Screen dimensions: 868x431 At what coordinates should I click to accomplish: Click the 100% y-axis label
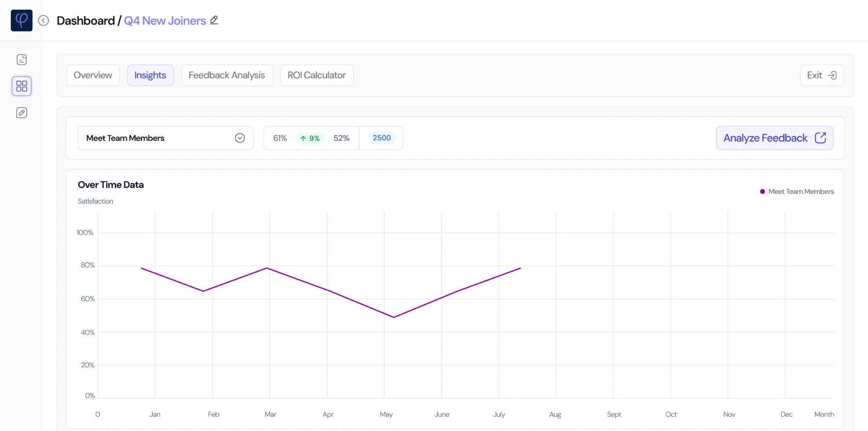tap(85, 233)
